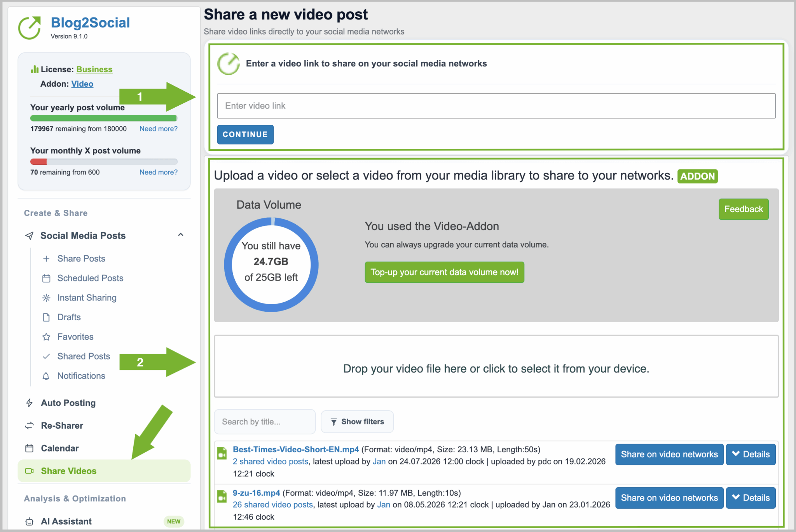Open Best-Times-Video-Short-EN.mp4 file link
The width and height of the screenshot is (796, 532).
coord(296,450)
